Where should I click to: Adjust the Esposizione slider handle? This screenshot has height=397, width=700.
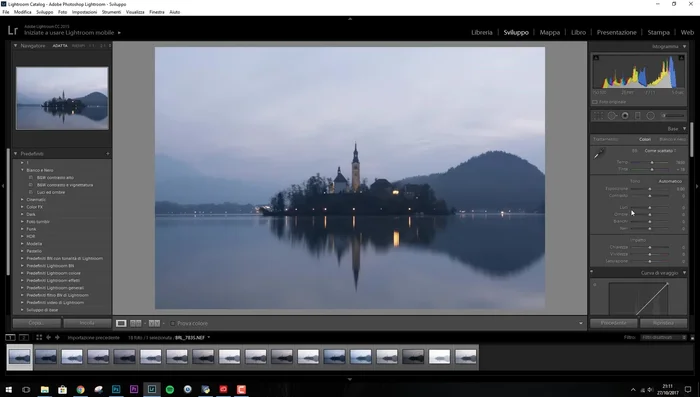click(x=650, y=189)
